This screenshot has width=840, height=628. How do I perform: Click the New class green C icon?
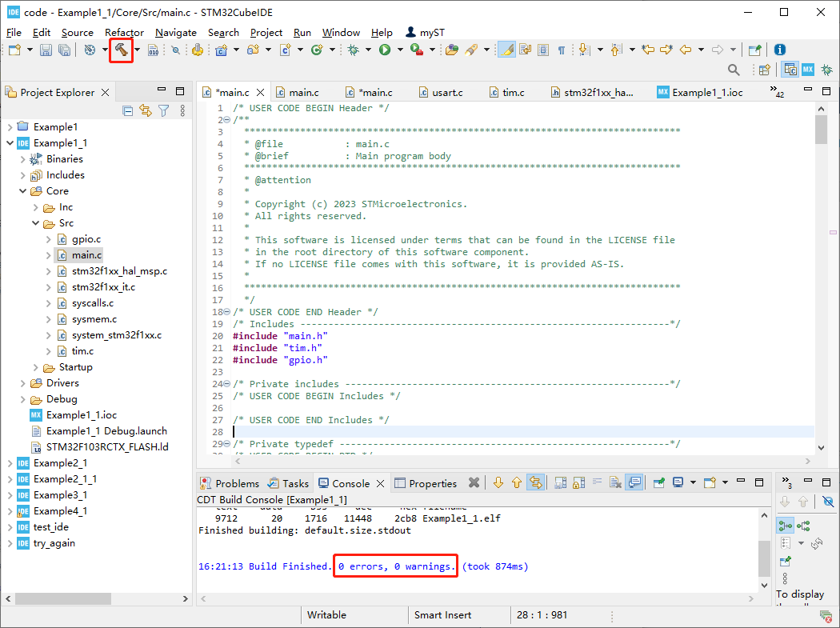(x=317, y=50)
